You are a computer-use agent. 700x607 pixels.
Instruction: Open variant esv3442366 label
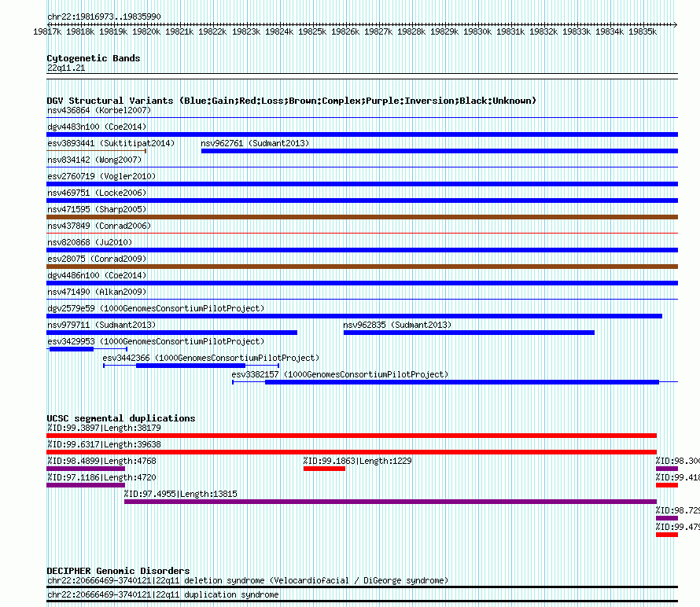coord(211,358)
